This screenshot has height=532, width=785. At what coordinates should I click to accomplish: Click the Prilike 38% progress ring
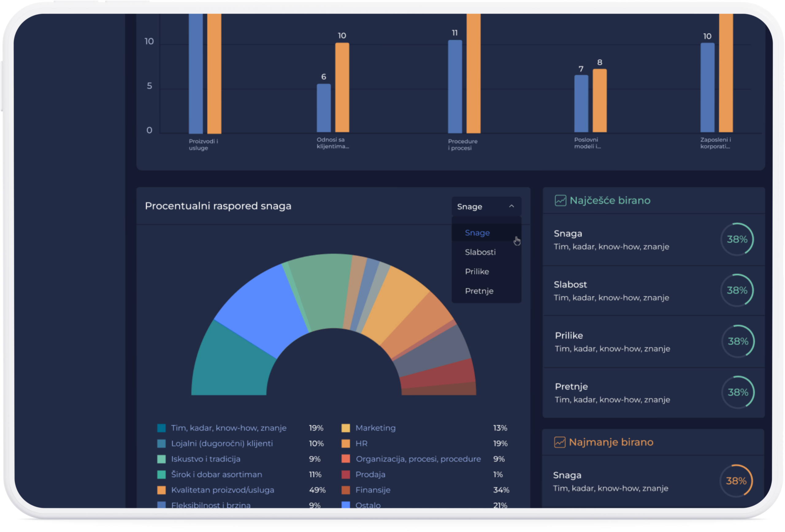pyautogui.click(x=738, y=342)
